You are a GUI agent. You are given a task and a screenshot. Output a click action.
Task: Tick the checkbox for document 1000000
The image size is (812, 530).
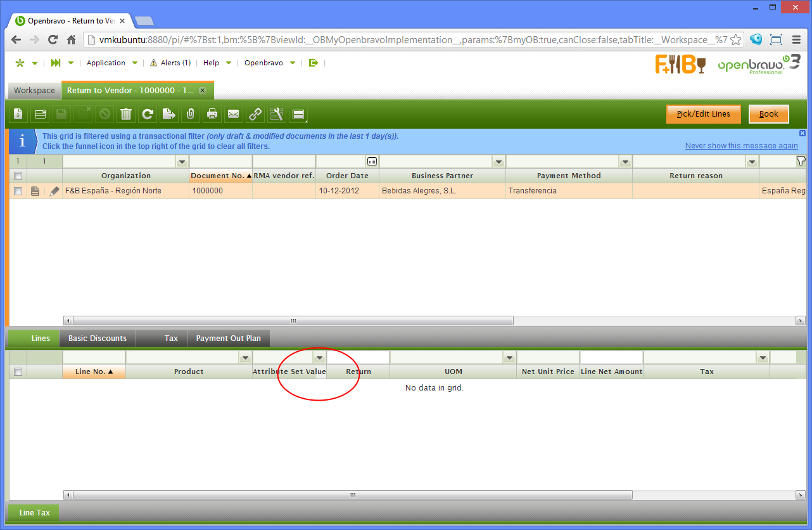tap(18, 191)
